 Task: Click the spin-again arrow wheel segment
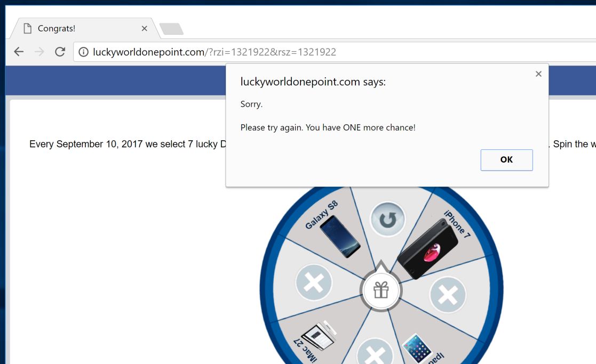click(388, 220)
